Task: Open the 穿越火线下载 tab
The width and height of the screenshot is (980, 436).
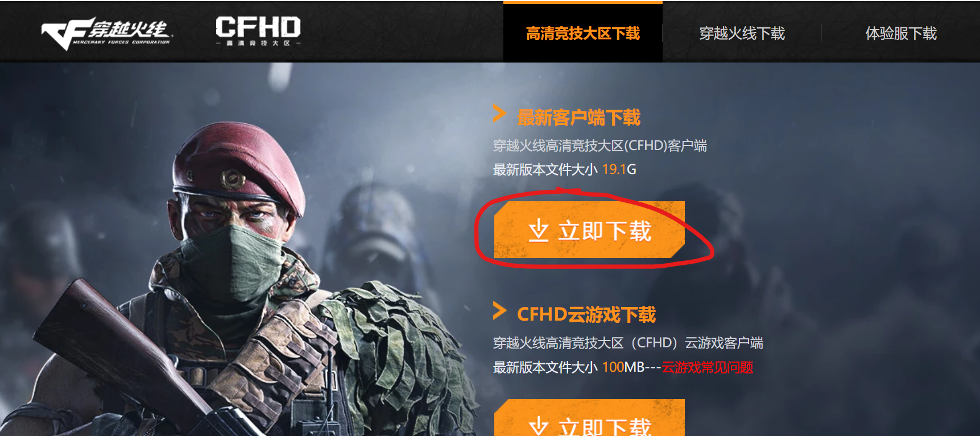Action: tap(742, 34)
